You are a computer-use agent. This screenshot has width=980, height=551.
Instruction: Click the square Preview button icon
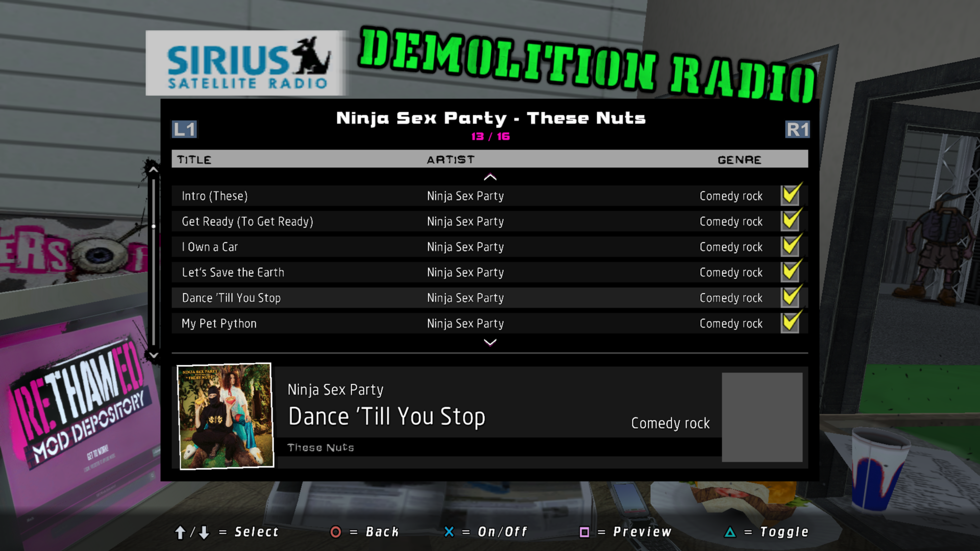pos(584,532)
